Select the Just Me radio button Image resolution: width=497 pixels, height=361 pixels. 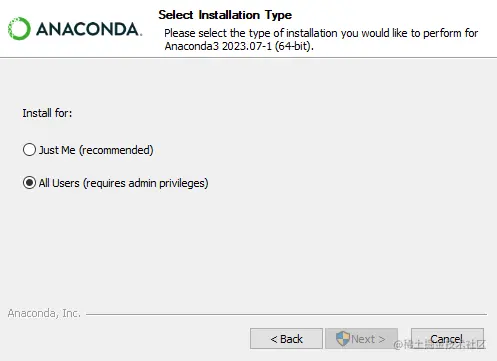tap(29, 150)
